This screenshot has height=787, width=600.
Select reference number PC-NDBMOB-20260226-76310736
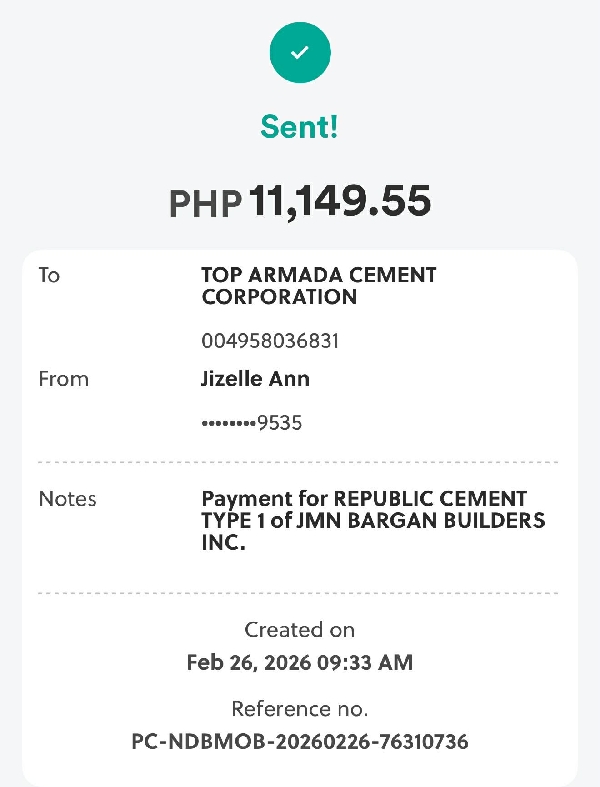[x=299, y=742]
